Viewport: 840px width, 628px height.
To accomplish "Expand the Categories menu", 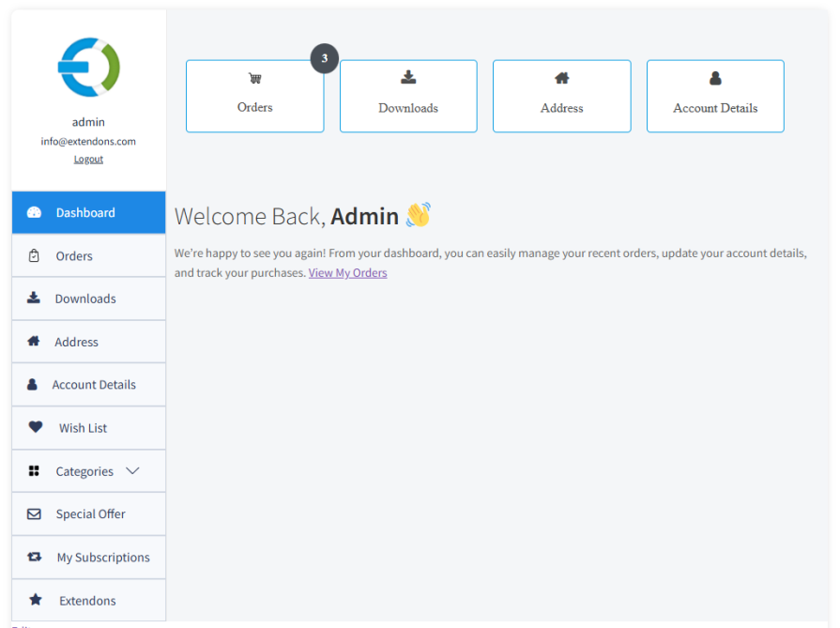I will click(x=88, y=470).
